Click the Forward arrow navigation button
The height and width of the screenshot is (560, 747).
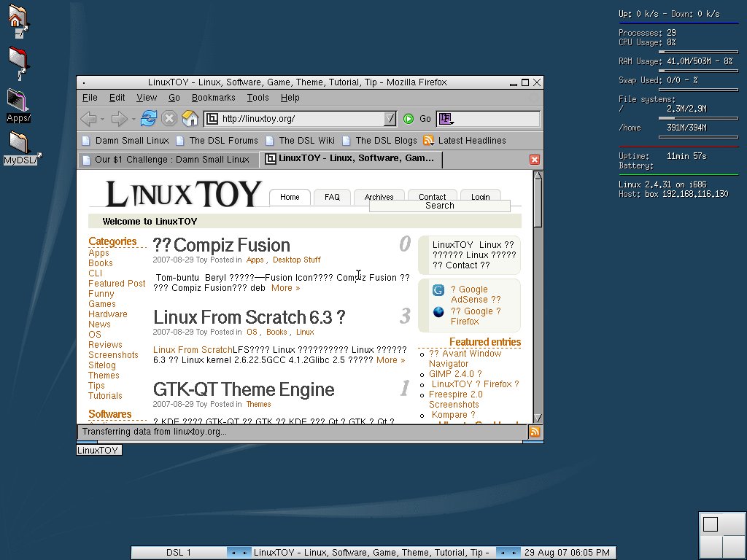[119, 119]
